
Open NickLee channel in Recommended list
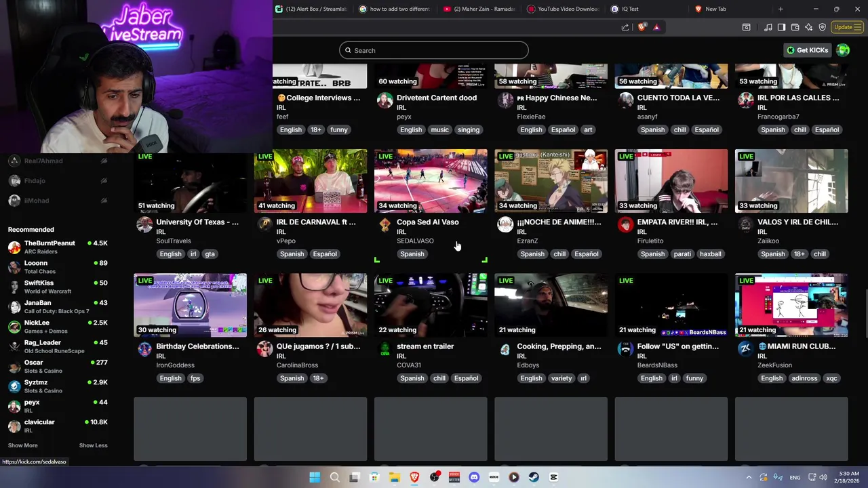point(58,327)
